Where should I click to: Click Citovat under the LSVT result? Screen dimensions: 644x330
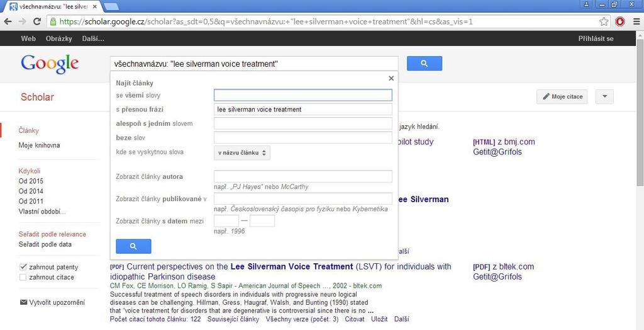(355, 319)
